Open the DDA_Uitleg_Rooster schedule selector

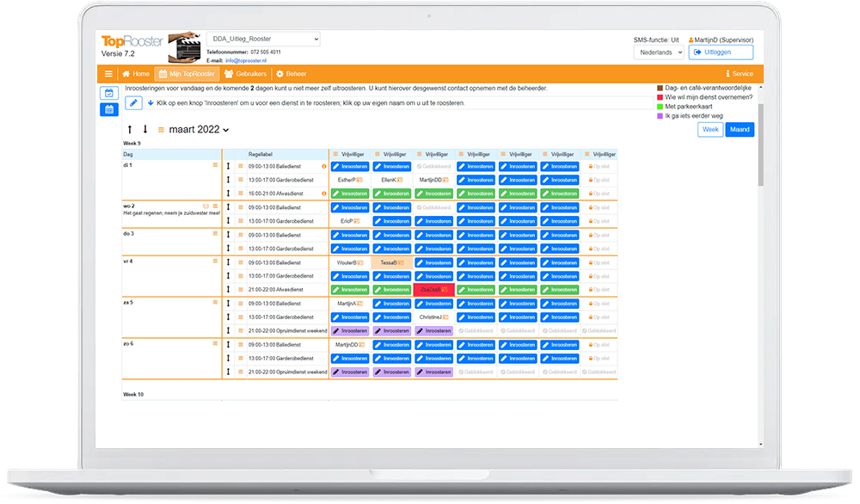tap(262, 39)
